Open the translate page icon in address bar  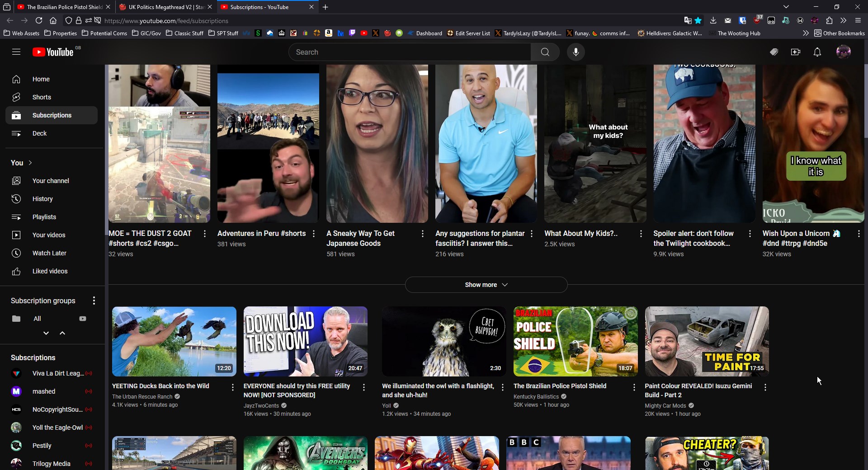click(688, 20)
